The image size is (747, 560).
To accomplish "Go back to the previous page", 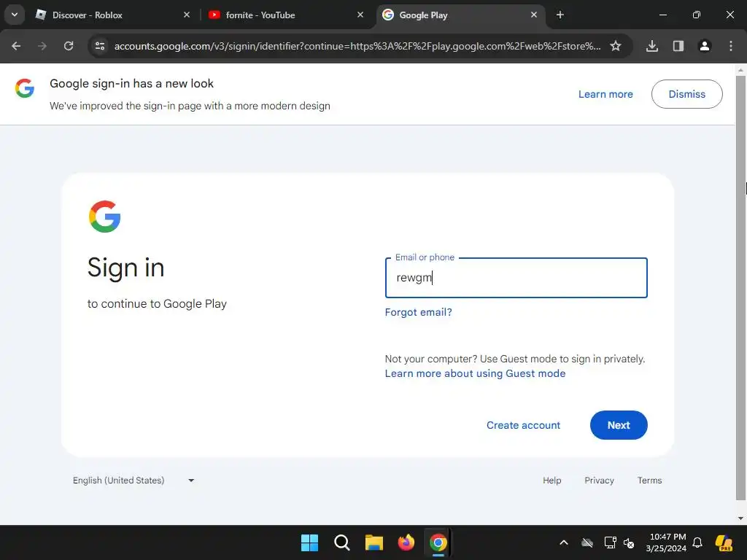I will point(16,46).
